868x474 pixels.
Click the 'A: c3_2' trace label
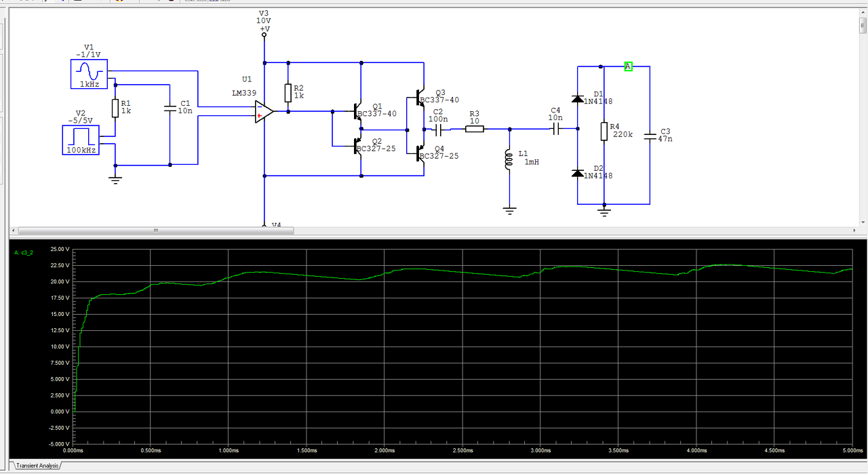tap(24, 252)
